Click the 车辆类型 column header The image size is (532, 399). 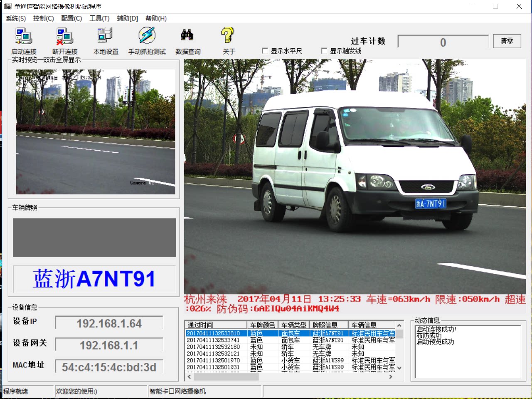(294, 325)
